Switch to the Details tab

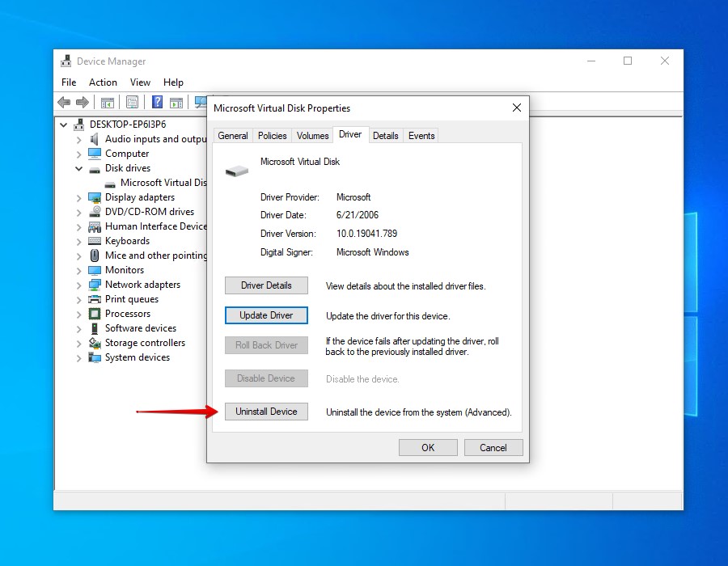click(385, 136)
